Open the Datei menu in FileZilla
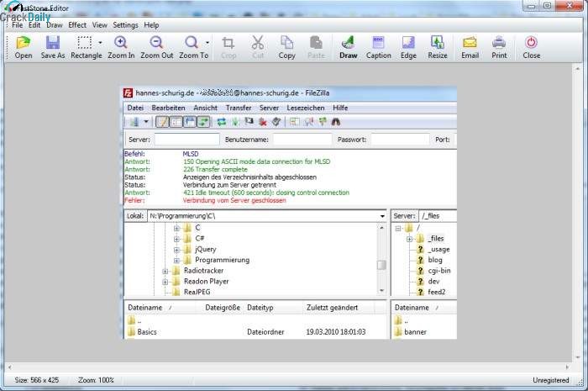 135,108
